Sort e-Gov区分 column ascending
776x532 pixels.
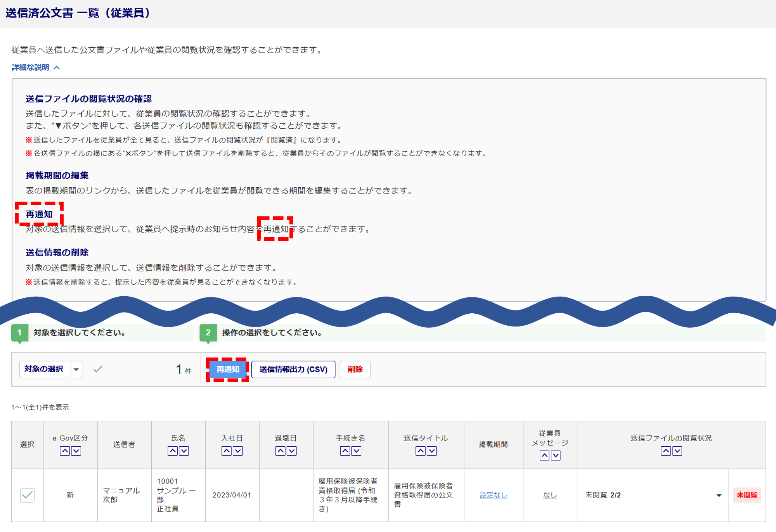pyautogui.click(x=65, y=451)
